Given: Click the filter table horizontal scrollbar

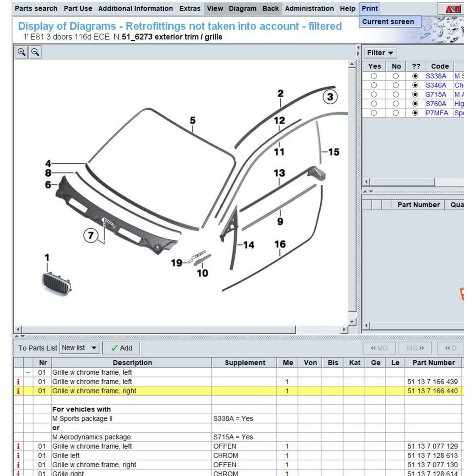Looking at the screenshot, I should click(403, 182).
